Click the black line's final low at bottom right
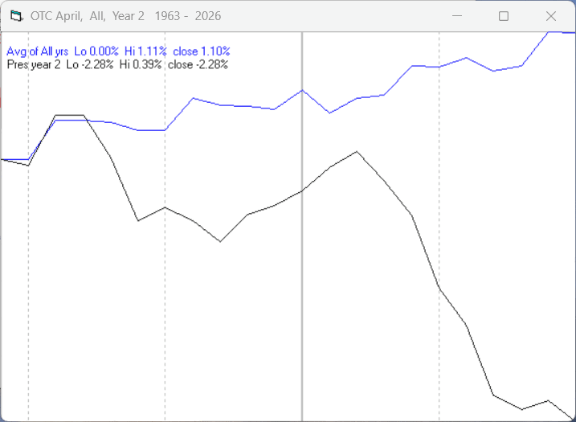The width and height of the screenshot is (576, 422). [573, 418]
